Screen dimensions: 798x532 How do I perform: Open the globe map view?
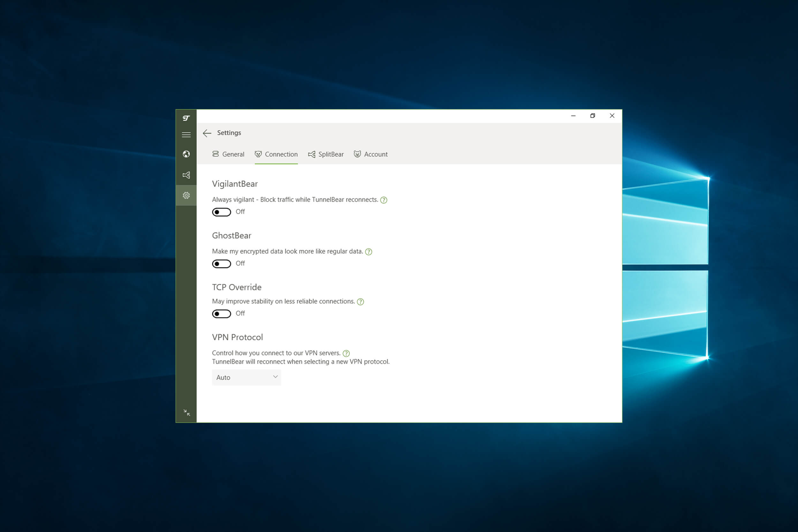(186, 154)
